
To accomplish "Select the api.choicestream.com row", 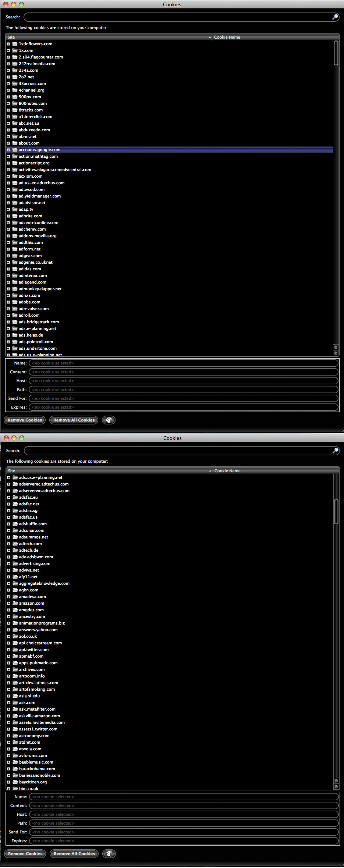I will pyautogui.click(x=170, y=643).
